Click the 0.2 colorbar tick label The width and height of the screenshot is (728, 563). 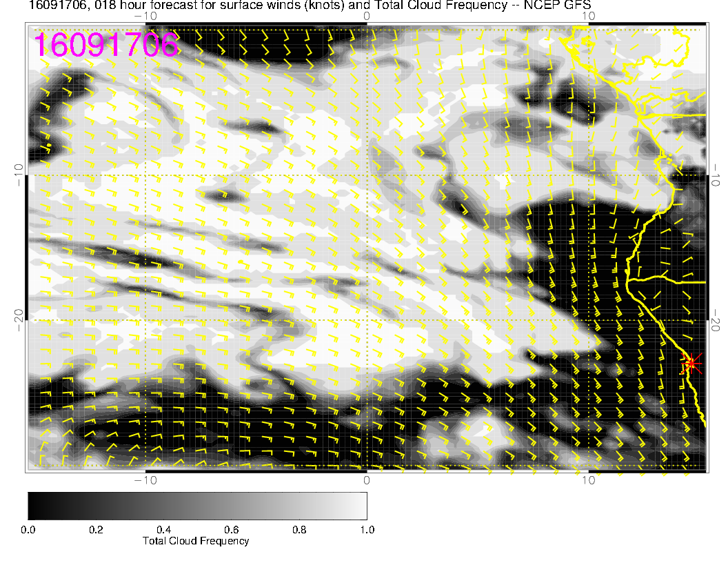(96, 530)
